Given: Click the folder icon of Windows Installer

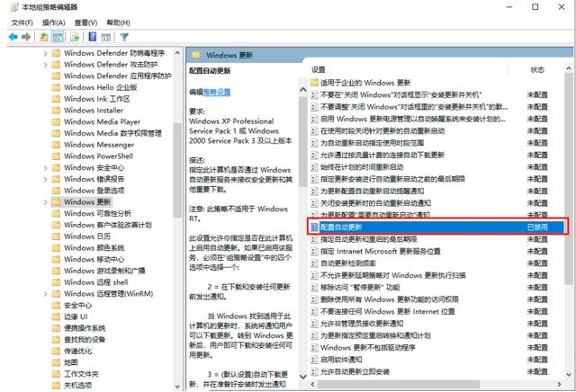Looking at the screenshot, I should 56,110.
